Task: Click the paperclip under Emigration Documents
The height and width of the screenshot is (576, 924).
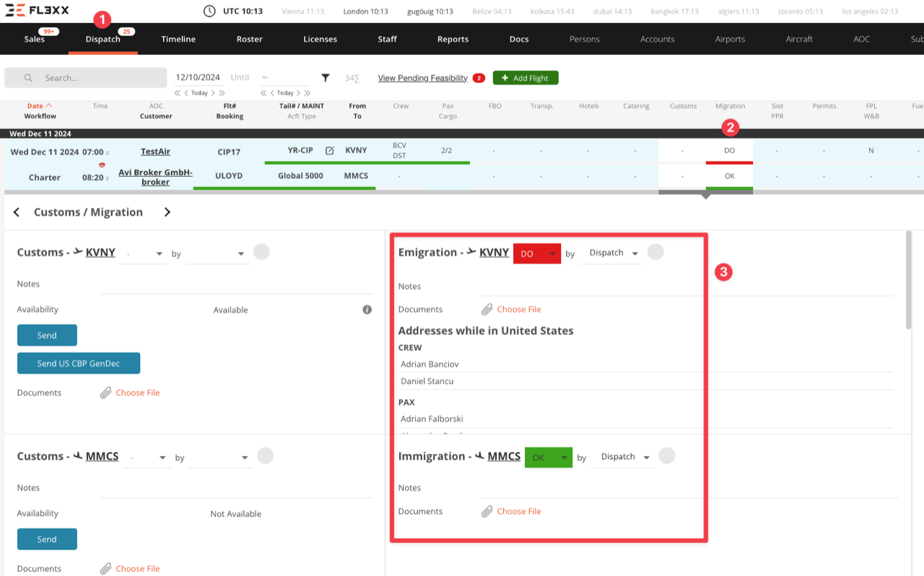Action: point(488,310)
